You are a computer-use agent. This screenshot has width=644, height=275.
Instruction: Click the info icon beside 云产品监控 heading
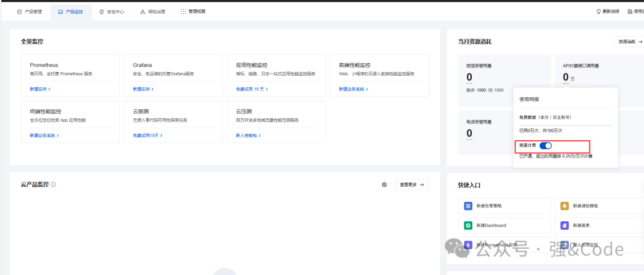[x=54, y=184]
